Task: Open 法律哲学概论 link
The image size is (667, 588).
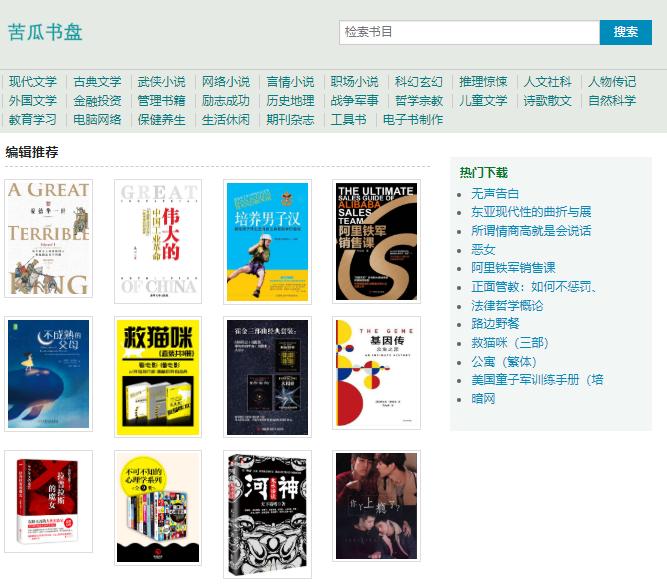Action: [507, 305]
